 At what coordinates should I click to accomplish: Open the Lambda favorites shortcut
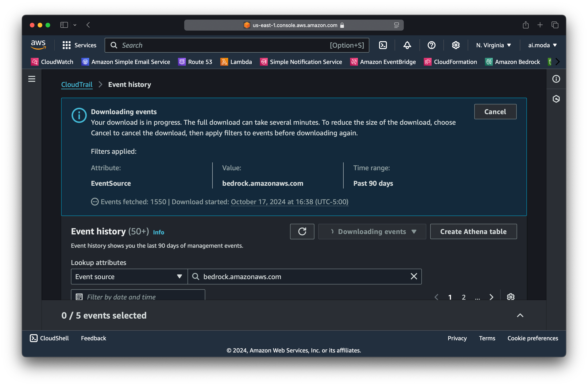(x=236, y=62)
